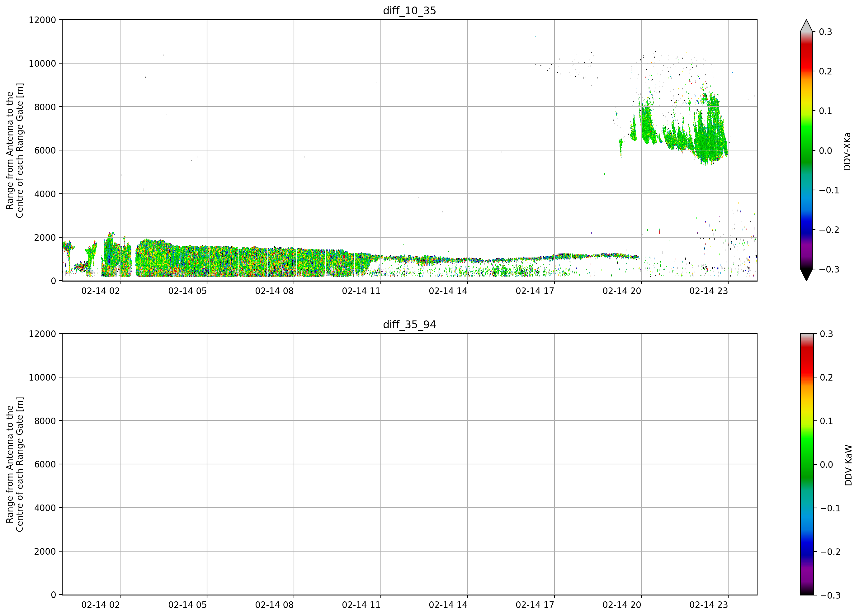Click the y-axis range label of diff_10_35 plot
The image size is (859, 616).
pos(15,150)
